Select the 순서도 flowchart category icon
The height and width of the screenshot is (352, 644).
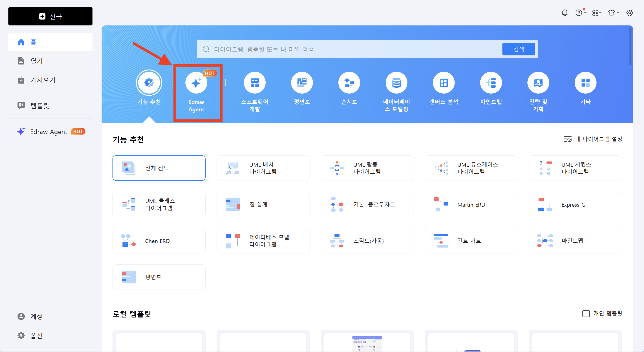click(x=349, y=83)
